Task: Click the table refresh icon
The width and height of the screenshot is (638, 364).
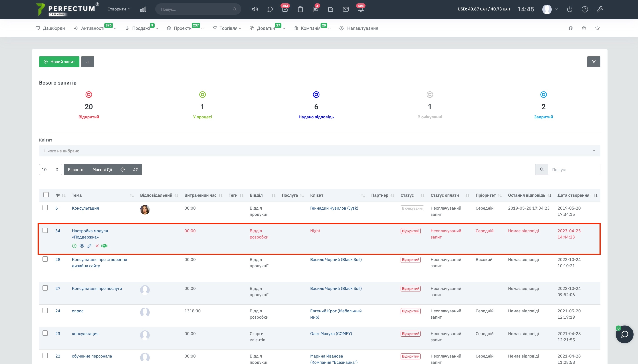Action: pos(135,170)
